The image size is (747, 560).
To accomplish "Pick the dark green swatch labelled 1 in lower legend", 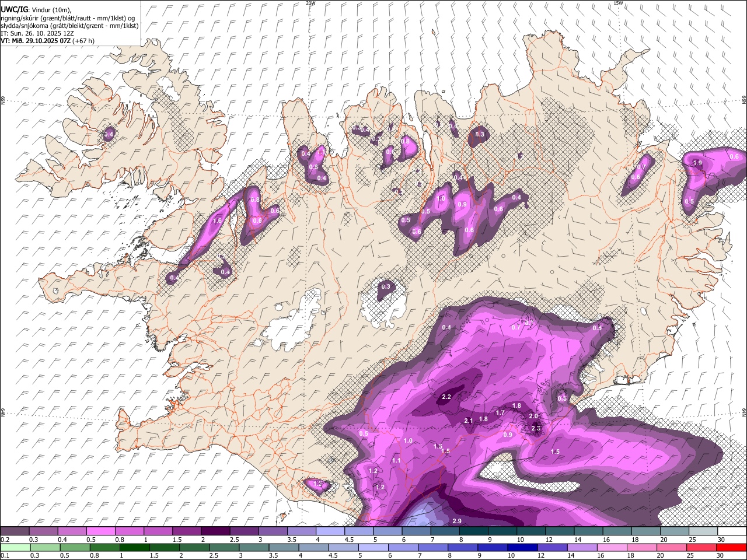I will (x=134, y=547).
